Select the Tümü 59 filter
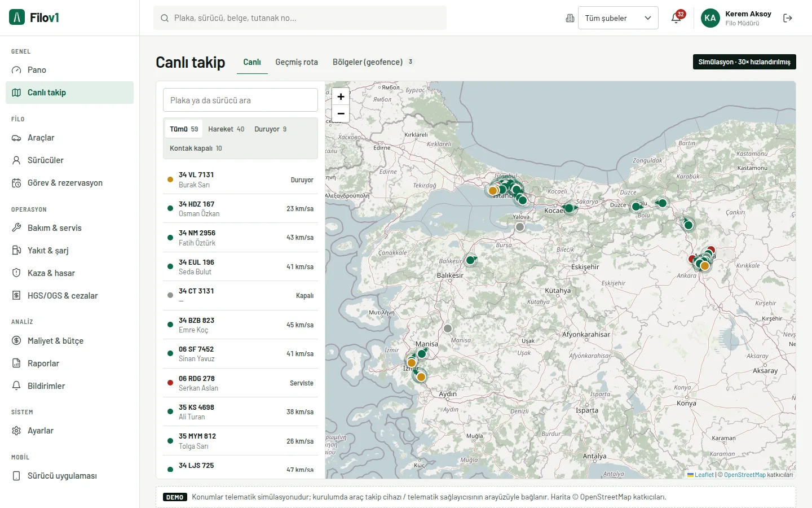The width and height of the screenshot is (812, 508). point(184,129)
